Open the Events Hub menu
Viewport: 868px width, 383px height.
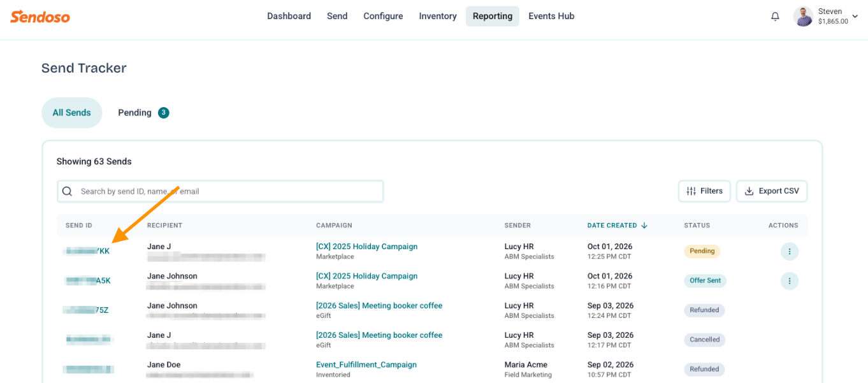tap(551, 17)
